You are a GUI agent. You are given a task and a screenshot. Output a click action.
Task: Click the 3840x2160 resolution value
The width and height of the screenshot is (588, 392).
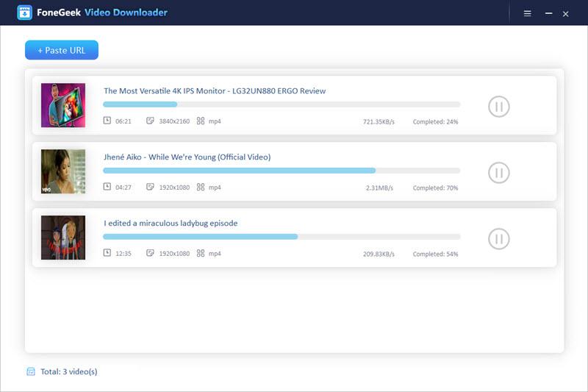pyautogui.click(x=174, y=121)
